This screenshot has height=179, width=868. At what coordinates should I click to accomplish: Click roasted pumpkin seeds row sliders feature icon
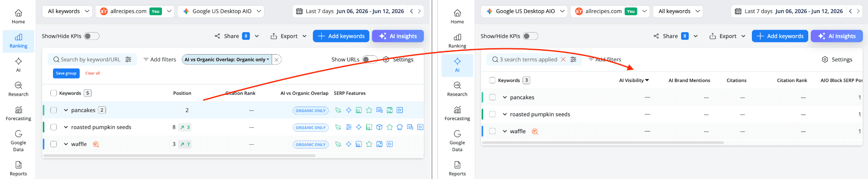coord(348,127)
